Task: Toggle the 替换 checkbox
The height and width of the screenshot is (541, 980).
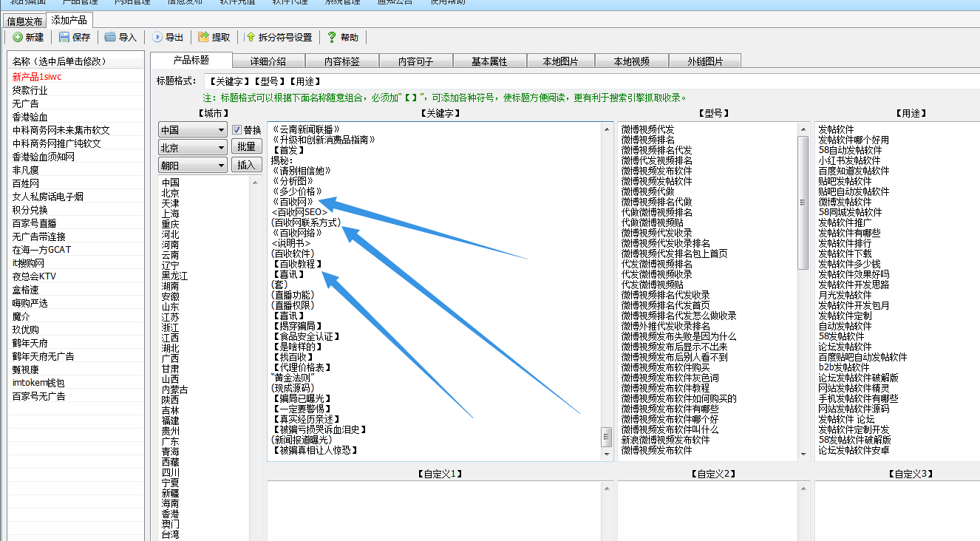Action: (x=237, y=130)
